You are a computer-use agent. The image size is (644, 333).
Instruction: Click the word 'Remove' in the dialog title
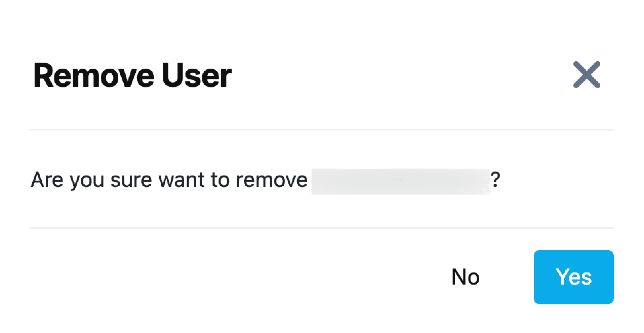point(94,75)
